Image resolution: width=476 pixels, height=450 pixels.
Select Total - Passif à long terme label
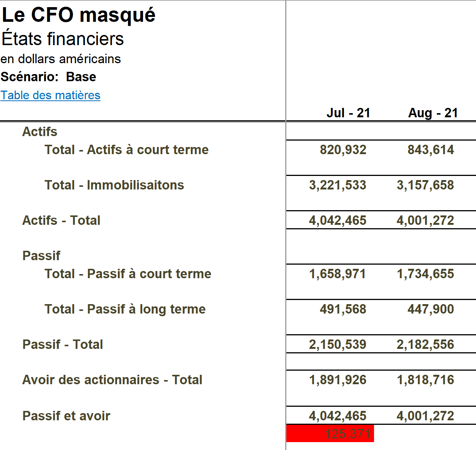point(125,309)
